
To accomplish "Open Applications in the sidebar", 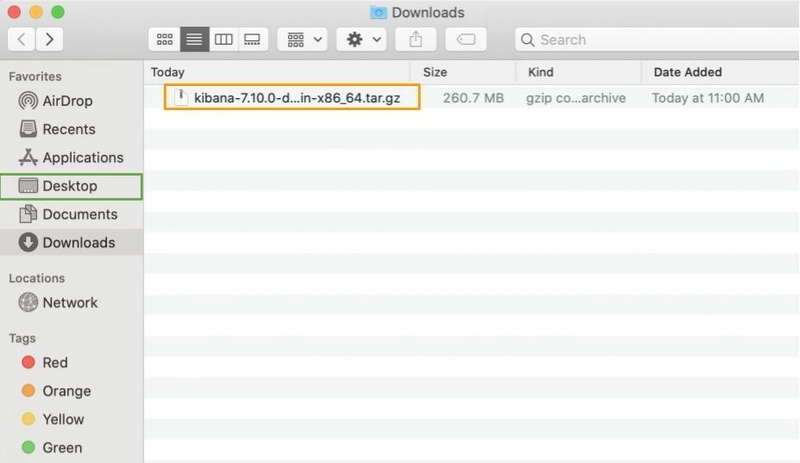I will [x=71, y=157].
